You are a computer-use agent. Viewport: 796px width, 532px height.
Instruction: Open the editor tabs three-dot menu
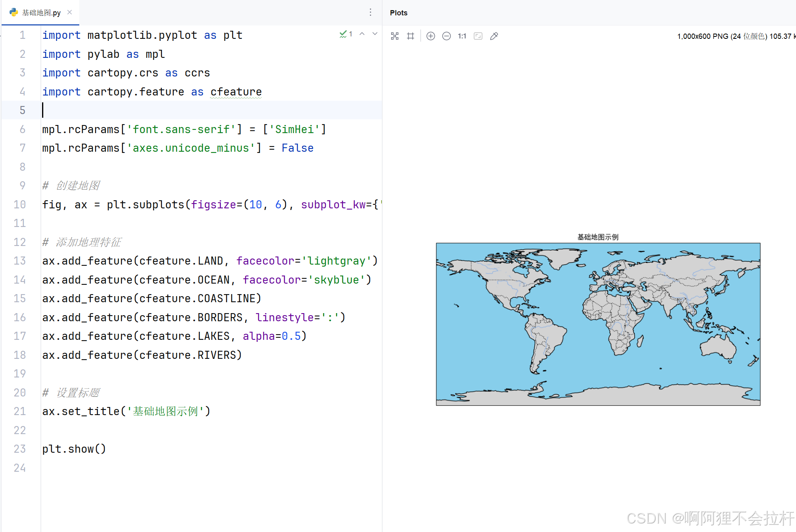(x=370, y=12)
